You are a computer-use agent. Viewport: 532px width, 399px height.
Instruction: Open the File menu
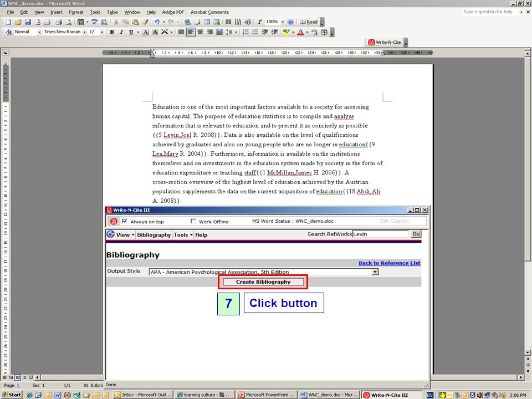(x=11, y=12)
